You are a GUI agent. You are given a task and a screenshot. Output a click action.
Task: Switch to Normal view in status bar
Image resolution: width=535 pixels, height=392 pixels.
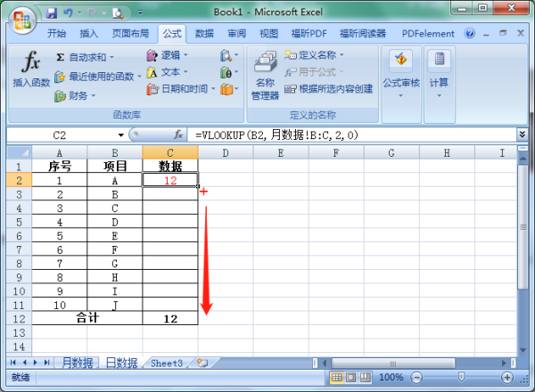click(337, 378)
